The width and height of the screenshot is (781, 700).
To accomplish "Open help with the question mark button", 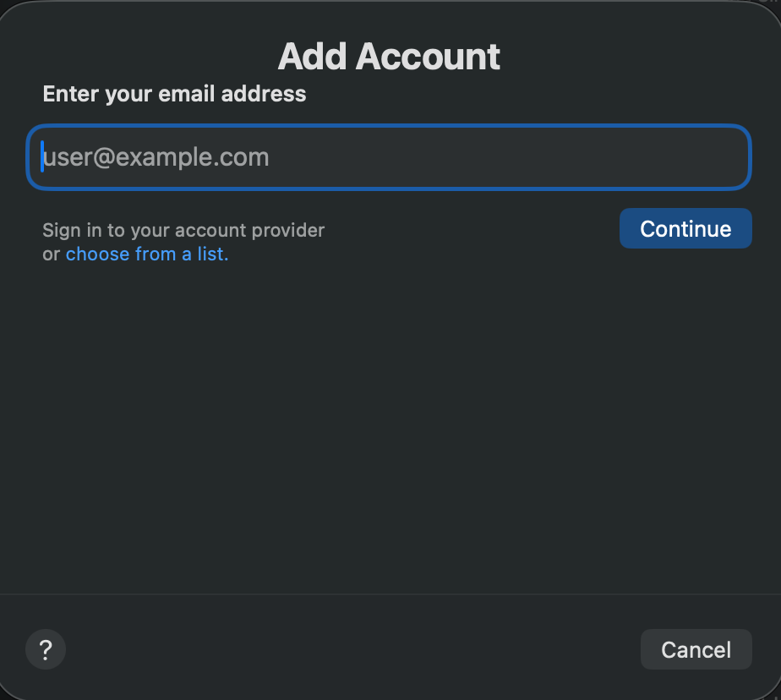I will 46,649.
